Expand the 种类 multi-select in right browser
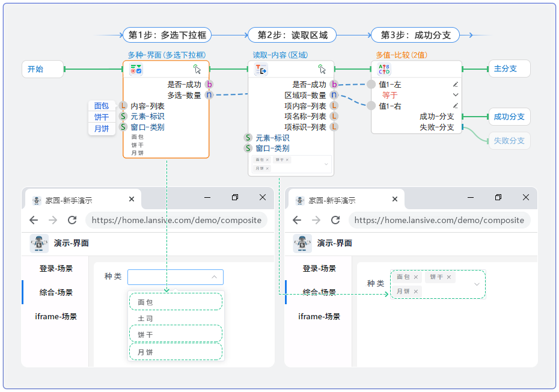 click(x=477, y=284)
